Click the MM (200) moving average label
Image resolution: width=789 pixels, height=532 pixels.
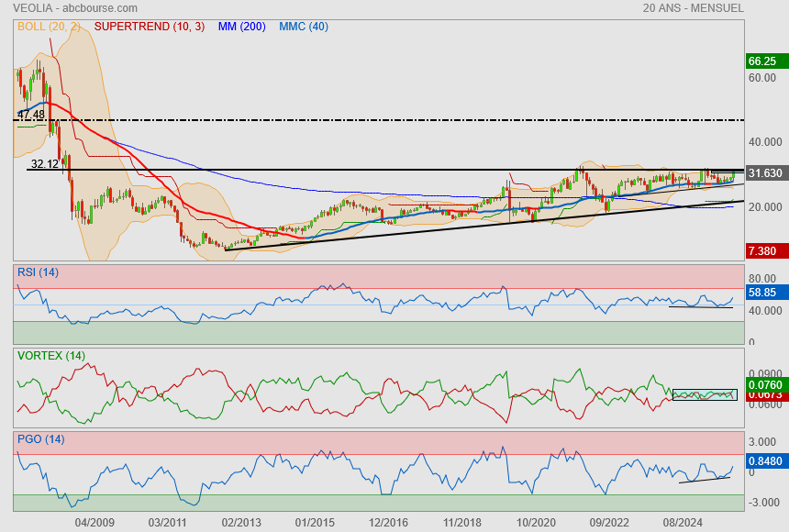point(241,27)
